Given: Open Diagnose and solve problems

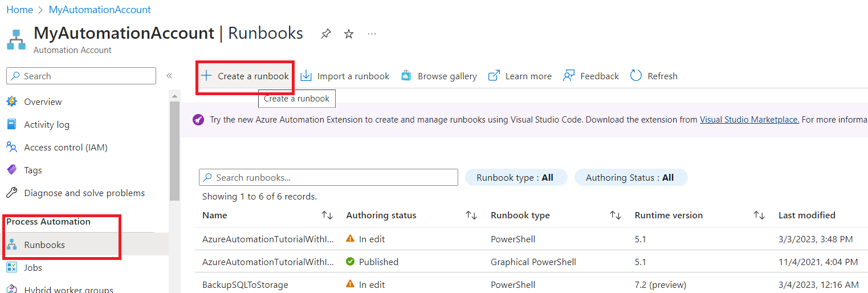Looking at the screenshot, I should [84, 193].
